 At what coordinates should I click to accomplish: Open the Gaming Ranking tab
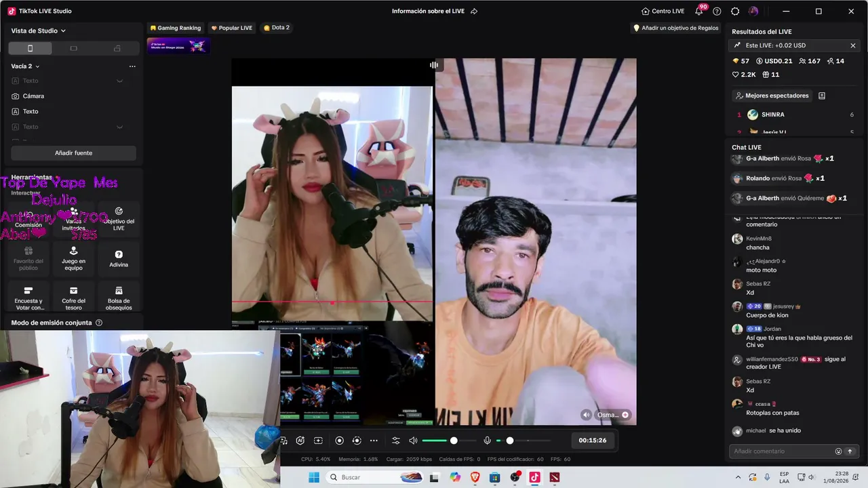[176, 28]
